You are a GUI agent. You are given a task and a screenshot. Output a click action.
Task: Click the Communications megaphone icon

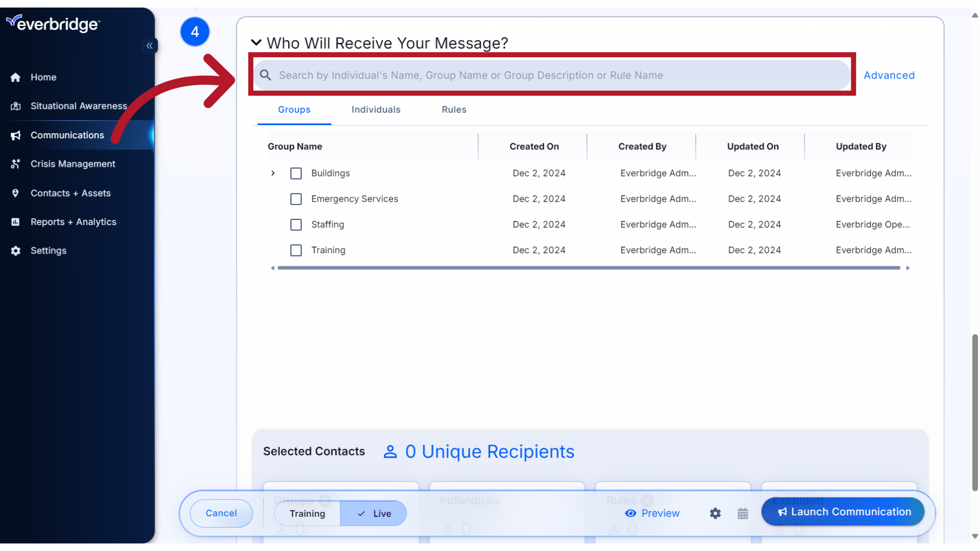[x=15, y=135]
